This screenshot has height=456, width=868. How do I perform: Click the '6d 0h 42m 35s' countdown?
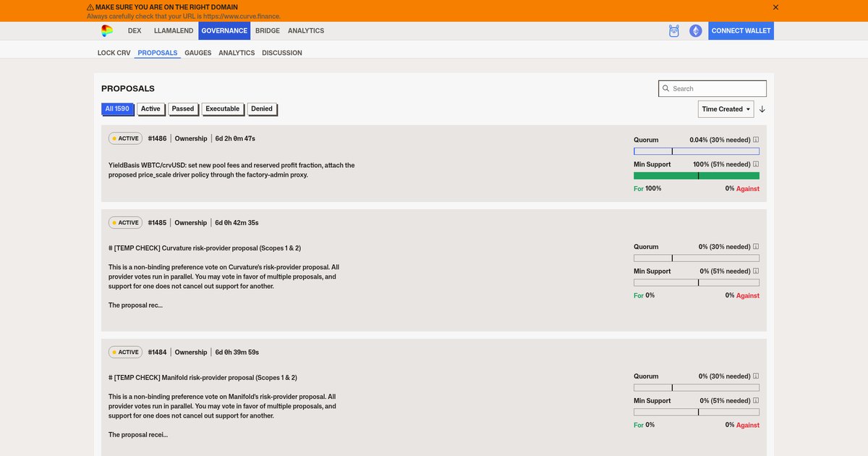click(237, 223)
